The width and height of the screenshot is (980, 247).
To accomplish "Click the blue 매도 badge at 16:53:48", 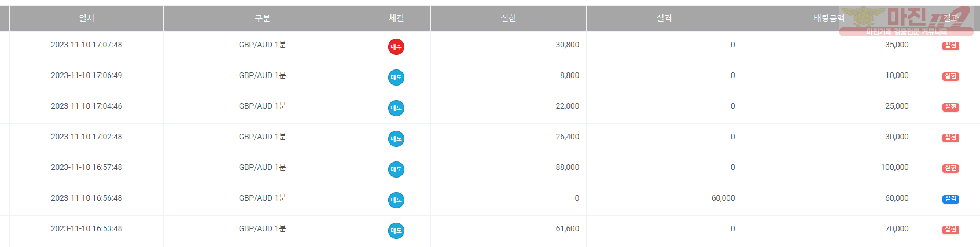I will click(396, 231).
